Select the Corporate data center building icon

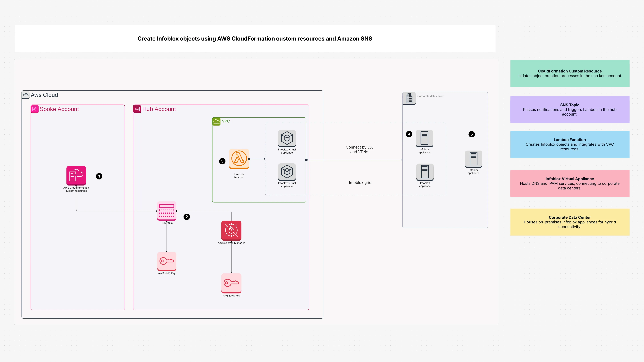point(409,98)
